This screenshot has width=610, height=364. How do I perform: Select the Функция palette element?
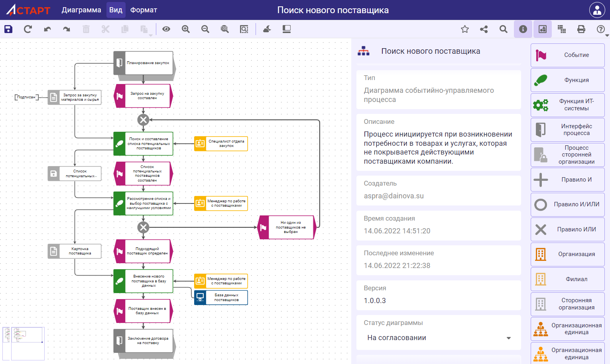pos(568,80)
